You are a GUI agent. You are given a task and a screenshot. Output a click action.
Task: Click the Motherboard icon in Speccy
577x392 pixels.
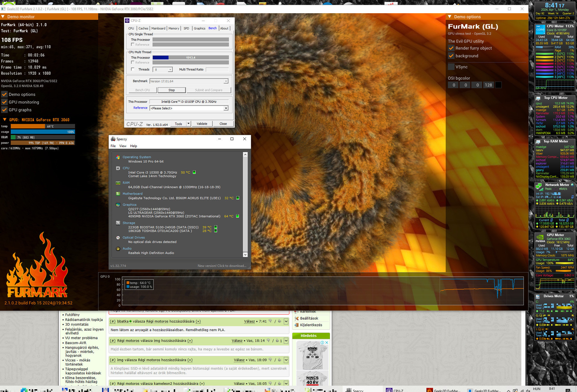118,194
